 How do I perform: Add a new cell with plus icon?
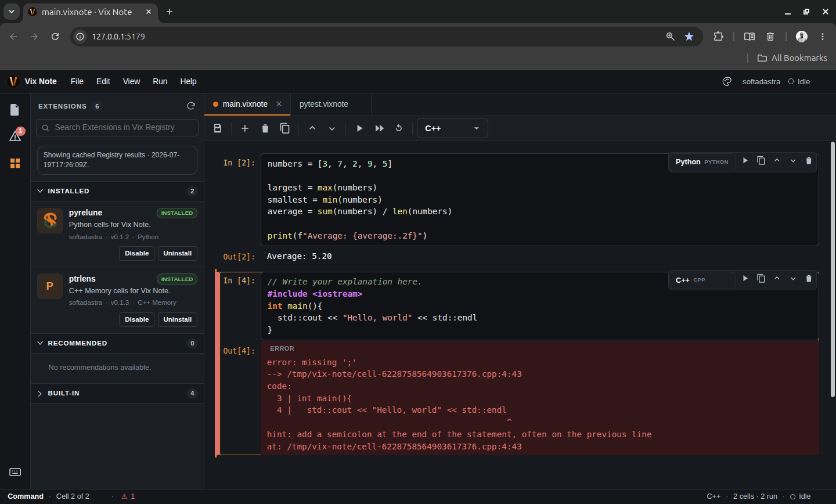[245, 128]
